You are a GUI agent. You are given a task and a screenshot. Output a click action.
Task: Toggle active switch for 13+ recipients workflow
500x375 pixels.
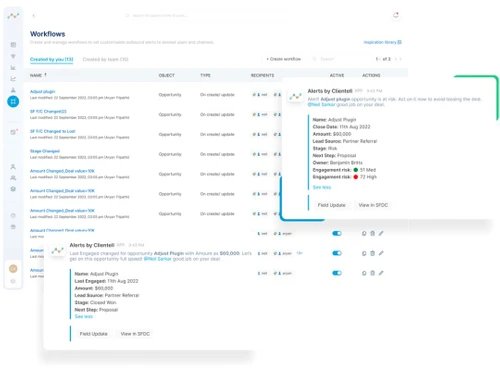click(337, 253)
